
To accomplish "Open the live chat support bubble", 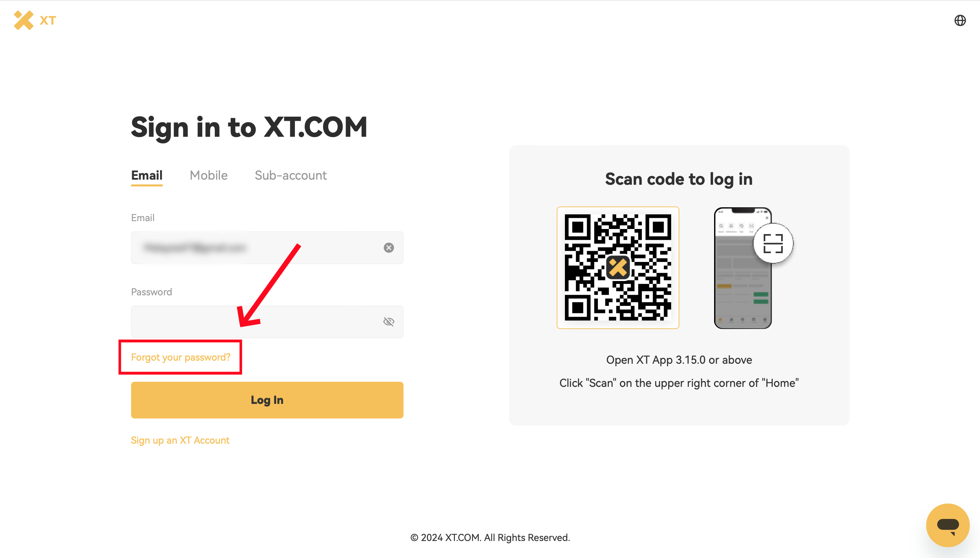I will (x=947, y=525).
